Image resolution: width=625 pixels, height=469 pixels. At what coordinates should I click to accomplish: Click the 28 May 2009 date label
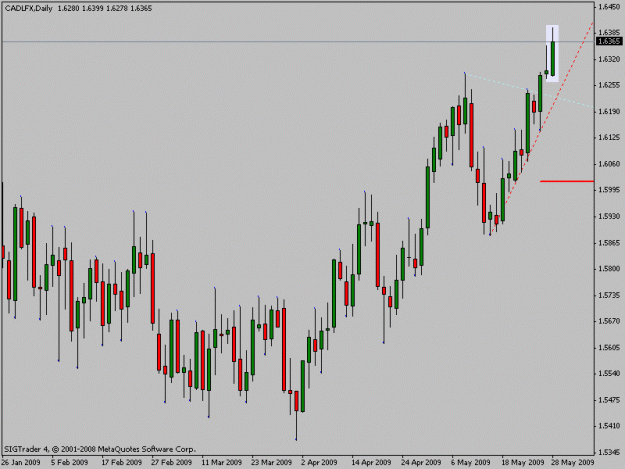[x=572, y=462]
